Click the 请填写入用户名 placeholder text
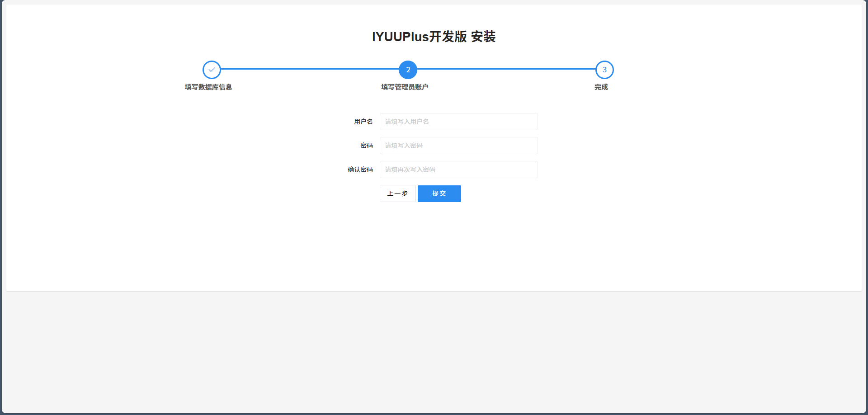 pyautogui.click(x=407, y=122)
